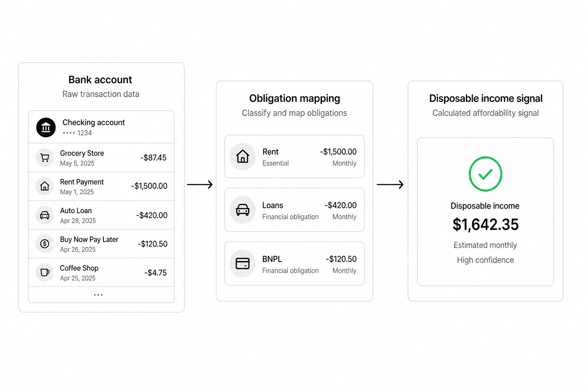
Task: Click the Raw transaction data subtitle
Action: [x=101, y=94]
